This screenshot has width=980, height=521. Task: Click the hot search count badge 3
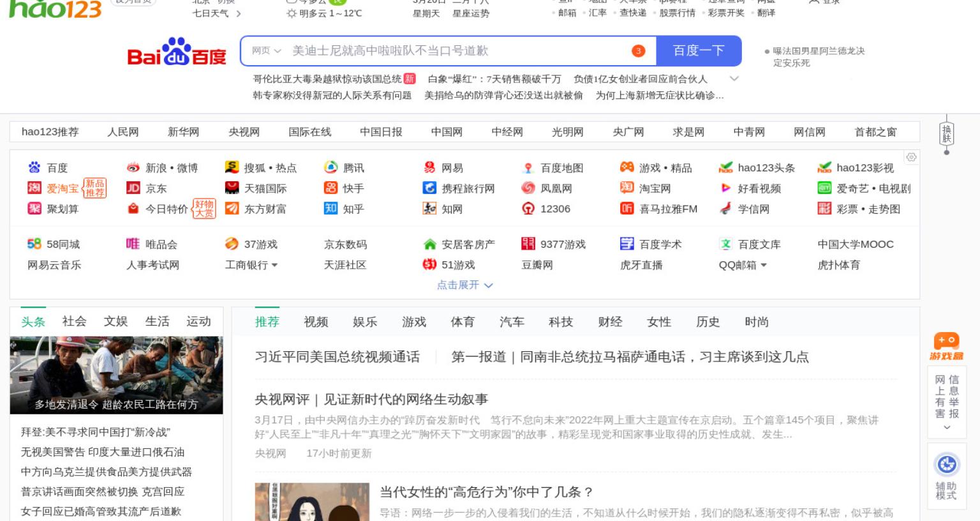coord(638,51)
